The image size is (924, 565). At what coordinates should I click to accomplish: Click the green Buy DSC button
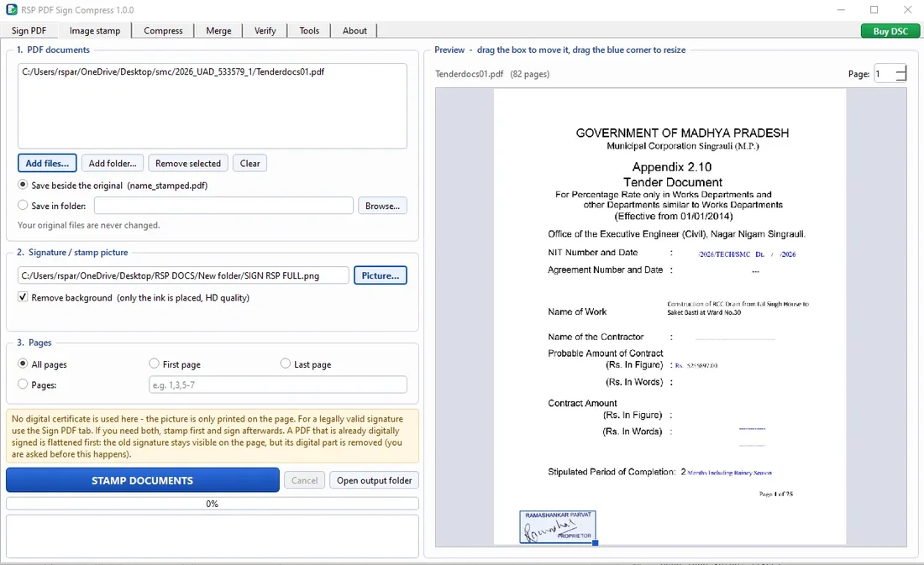(x=890, y=31)
